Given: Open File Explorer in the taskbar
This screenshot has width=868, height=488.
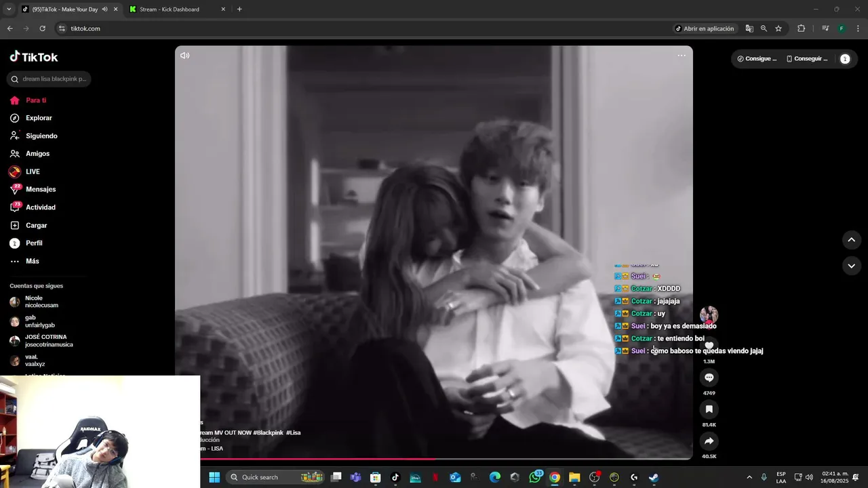Looking at the screenshot, I should click(574, 477).
